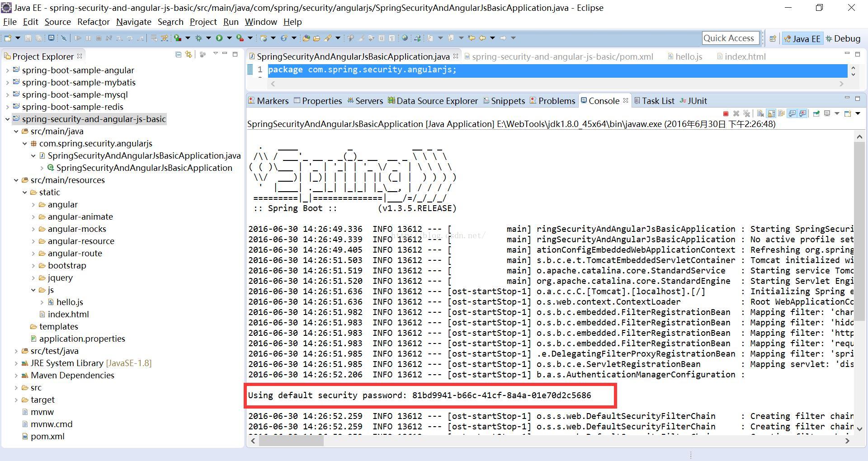The image size is (868, 461).
Task: Click Clear Console icon
Action: 760,113
